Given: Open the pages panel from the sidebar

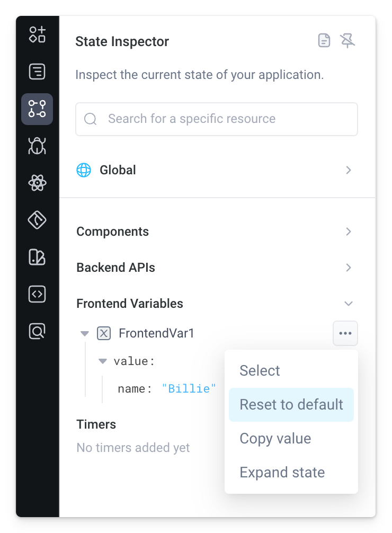Looking at the screenshot, I should (37, 72).
